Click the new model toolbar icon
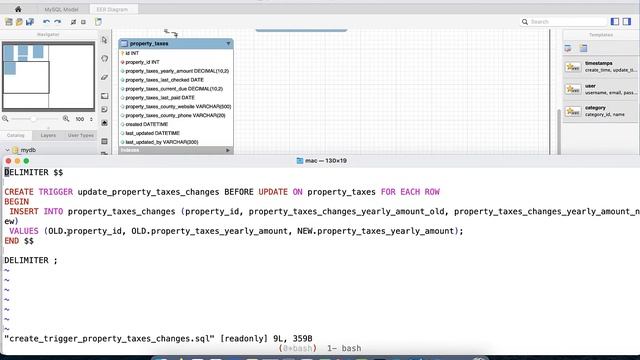640x360 pixels. coord(9,22)
